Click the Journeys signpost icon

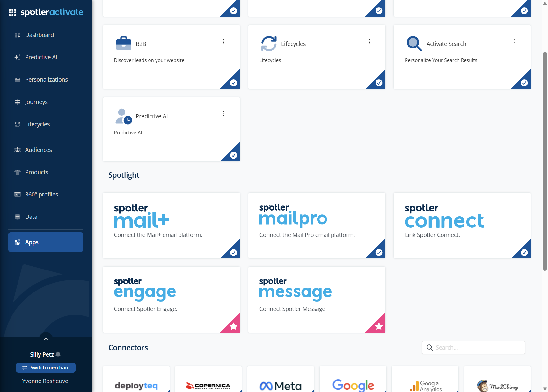coord(18,102)
